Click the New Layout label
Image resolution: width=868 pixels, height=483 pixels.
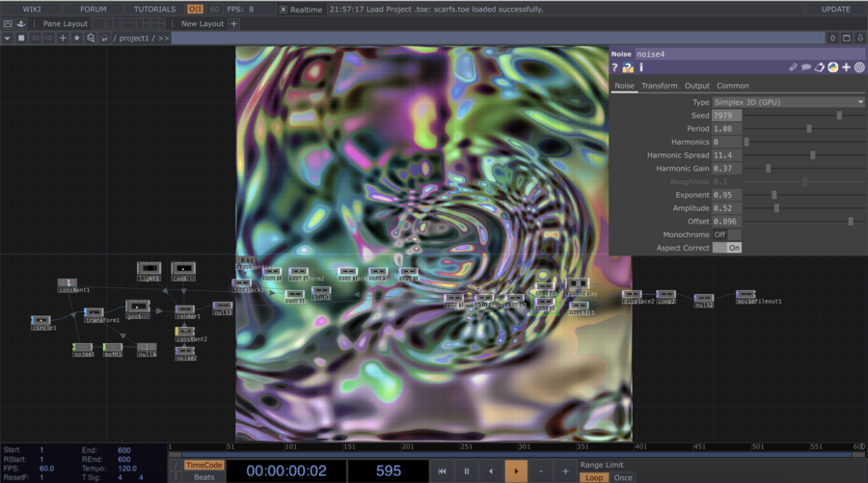203,24
